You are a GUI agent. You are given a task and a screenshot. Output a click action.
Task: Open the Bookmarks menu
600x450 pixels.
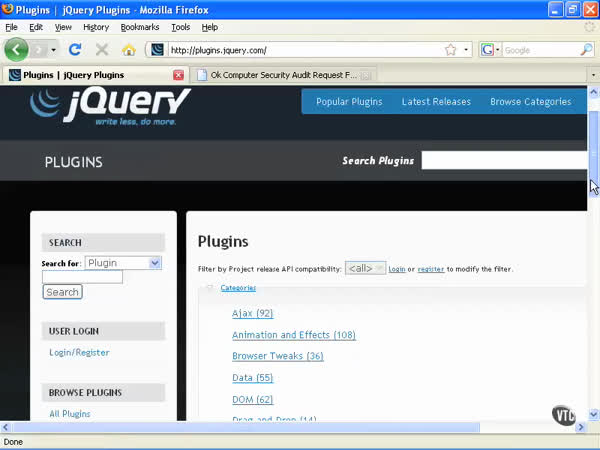[x=139, y=27]
